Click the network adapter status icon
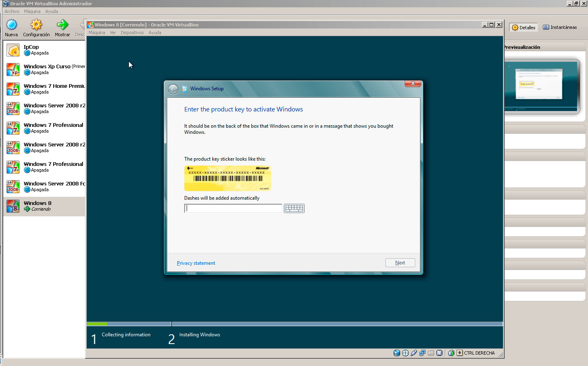This screenshot has height=366, width=588. 422,353
